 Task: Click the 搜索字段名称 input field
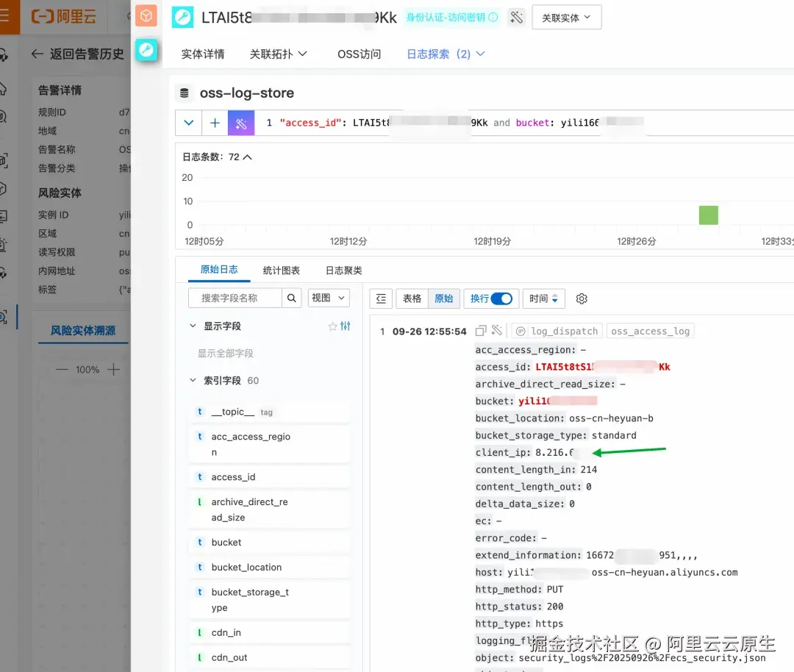(235, 299)
